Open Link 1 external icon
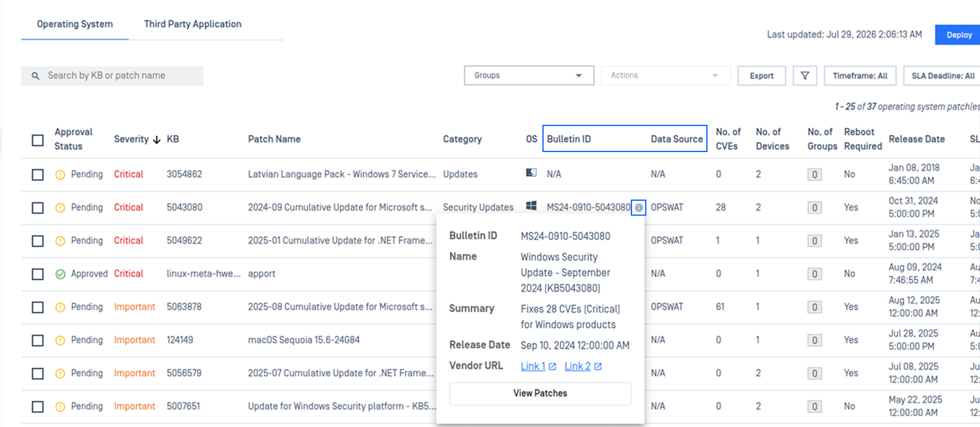Screen dimensions: 980x427 pos(552,367)
